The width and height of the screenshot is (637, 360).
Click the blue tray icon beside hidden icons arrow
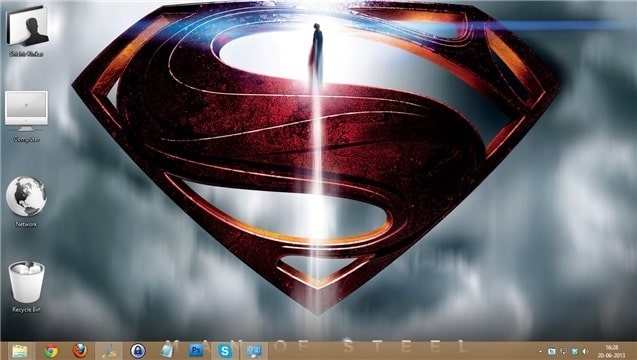552,351
